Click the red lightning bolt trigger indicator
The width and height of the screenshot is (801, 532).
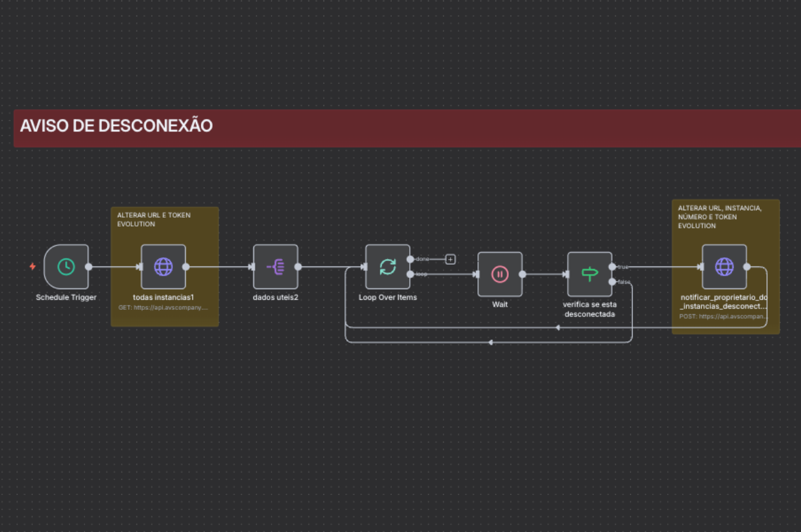coord(33,267)
